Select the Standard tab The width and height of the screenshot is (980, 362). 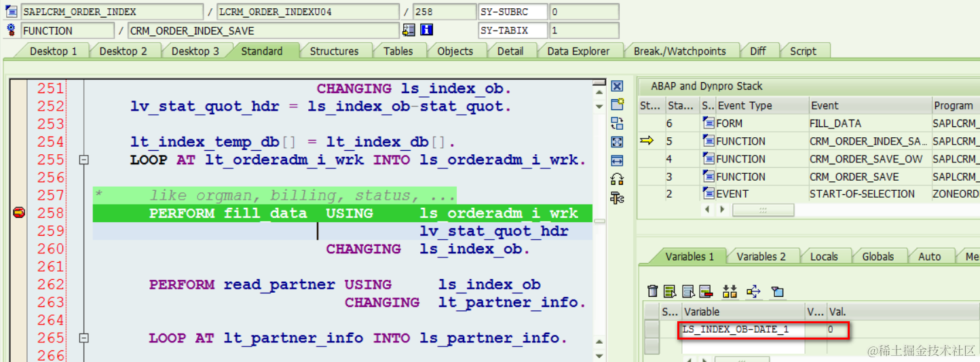coord(261,51)
